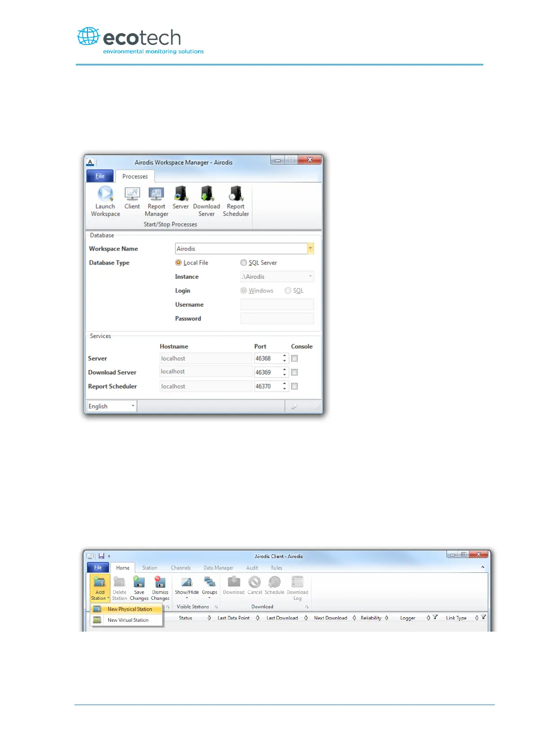Switch to the Channels tab
Image resolution: width=534 pixels, height=756 pixels.
tap(181, 568)
